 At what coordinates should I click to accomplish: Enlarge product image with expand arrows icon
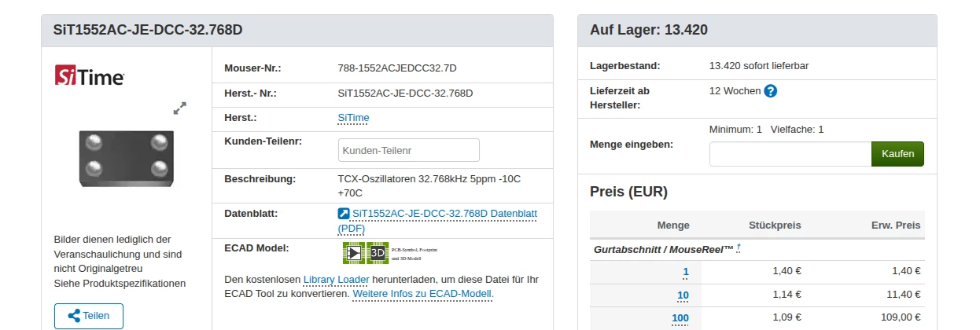(180, 108)
